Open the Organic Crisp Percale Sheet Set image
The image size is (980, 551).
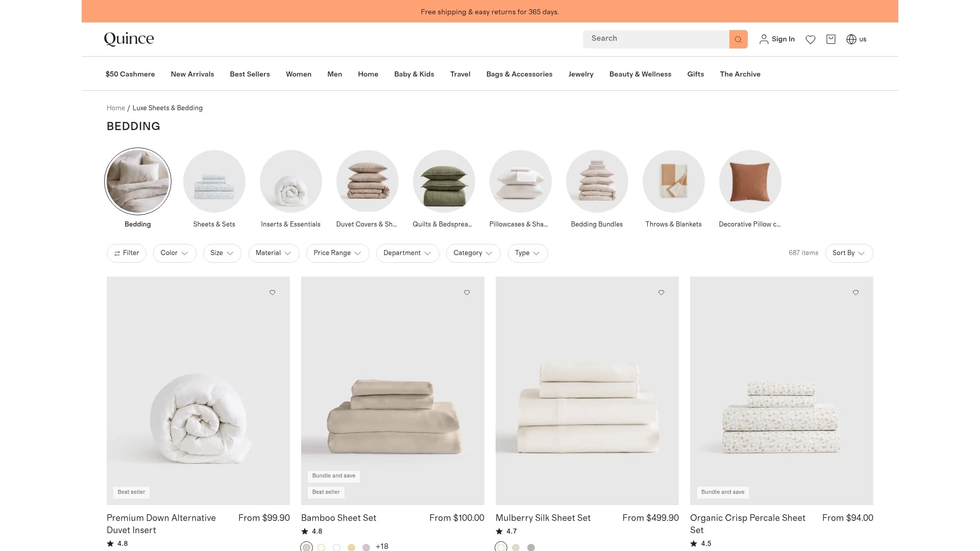coord(781,391)
